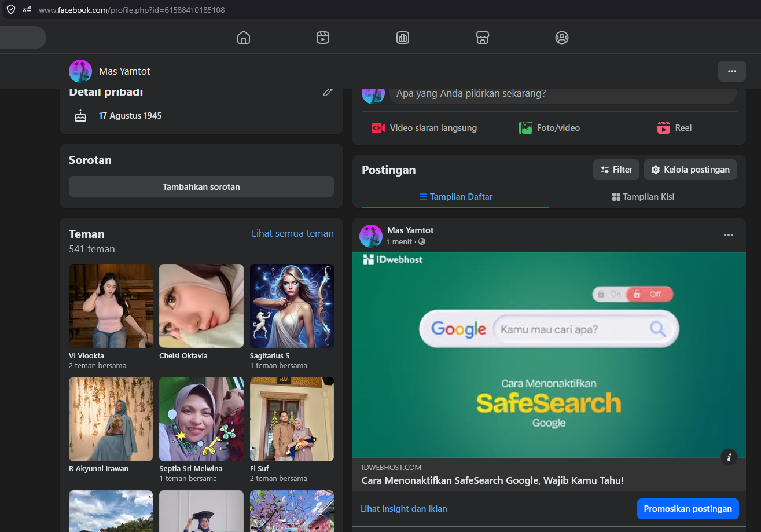Open the profile icon in top navigation
The image size is (761, 532).
pyautogui.click(x=562, y=38)
